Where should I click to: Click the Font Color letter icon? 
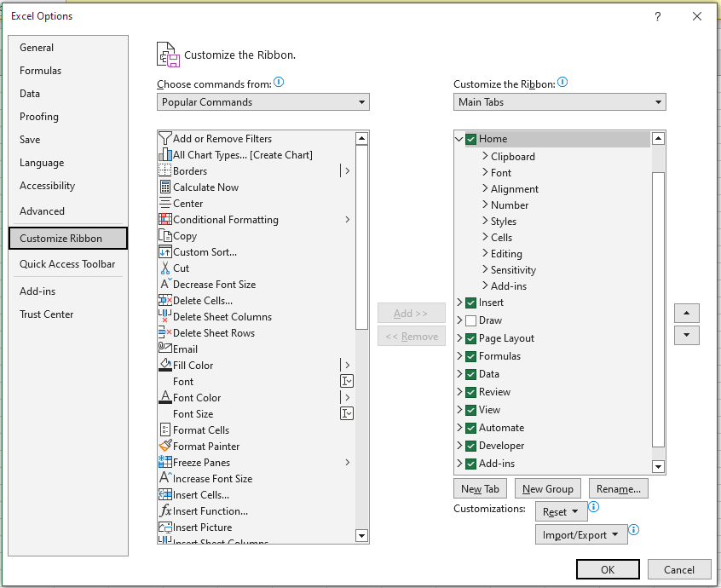(165, 397)
